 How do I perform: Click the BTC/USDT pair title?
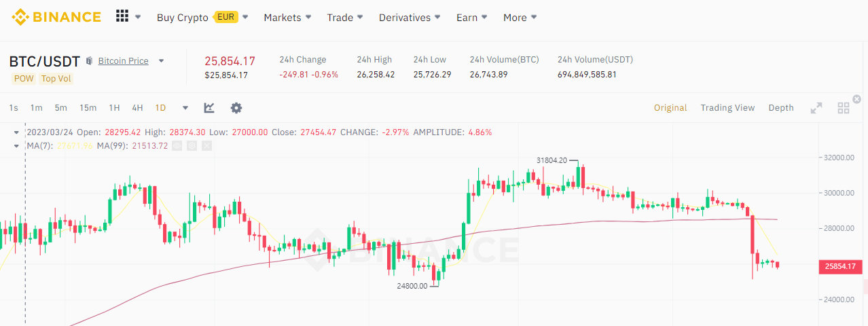pos(45,61)
